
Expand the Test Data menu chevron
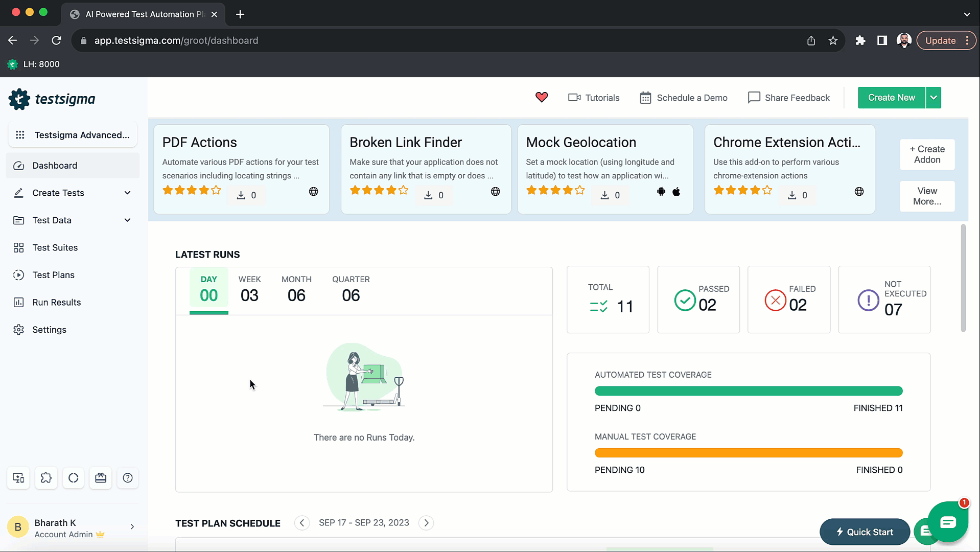pos(128,220)
